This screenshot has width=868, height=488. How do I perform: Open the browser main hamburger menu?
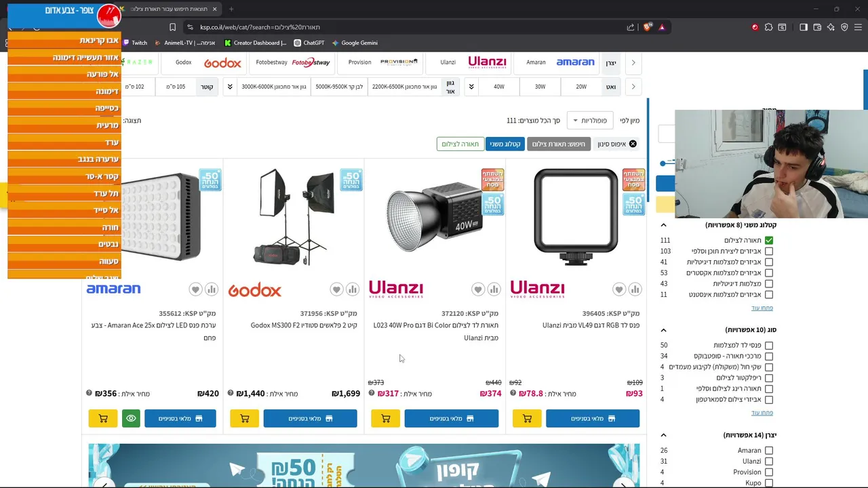coord(859,27)
